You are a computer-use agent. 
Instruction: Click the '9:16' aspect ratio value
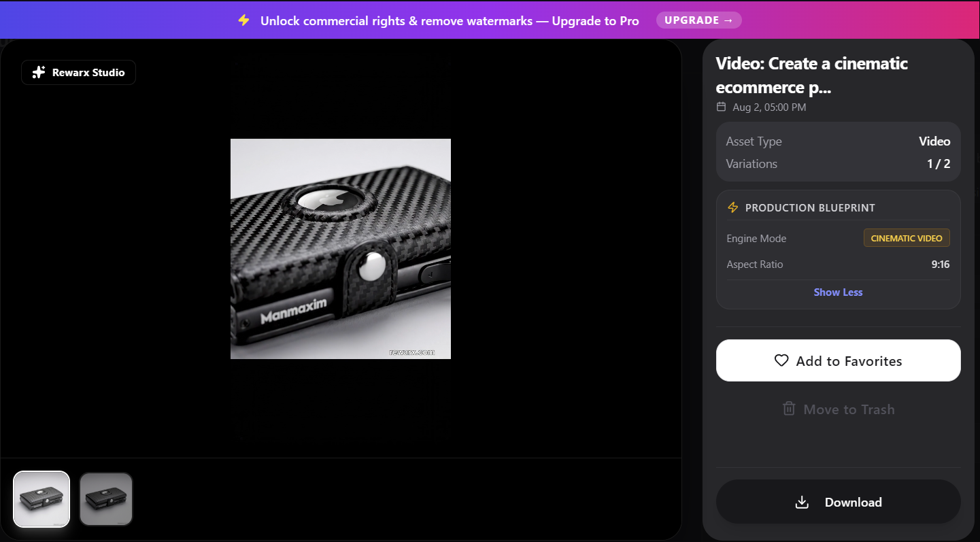pyautogui.click(x=941, y=265)
